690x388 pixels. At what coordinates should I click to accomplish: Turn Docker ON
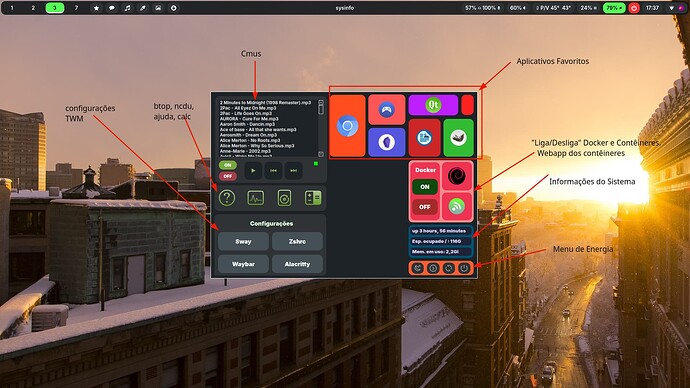[x=425, y=187]
